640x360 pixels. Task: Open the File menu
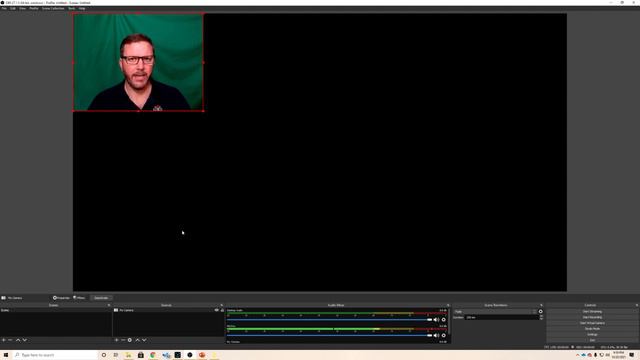(x=4, y=8)
